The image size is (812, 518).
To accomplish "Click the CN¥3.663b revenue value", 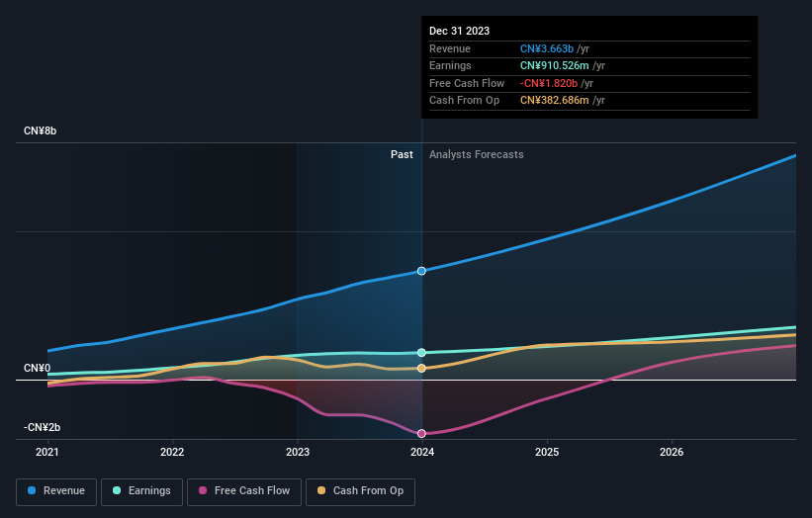I will point(547,48).
